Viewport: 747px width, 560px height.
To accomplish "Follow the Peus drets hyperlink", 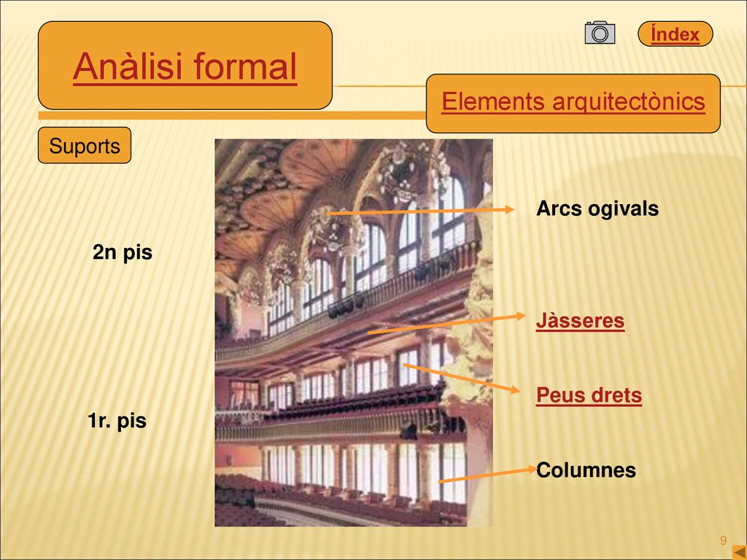I will pyautogui.click(x=589, y=395).
